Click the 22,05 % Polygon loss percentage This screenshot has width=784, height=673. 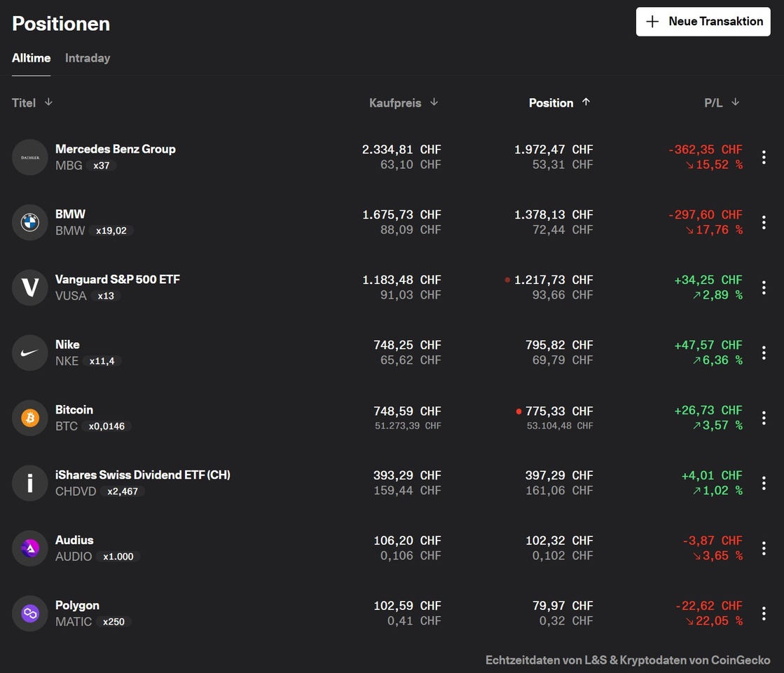[x=714, y=621]
